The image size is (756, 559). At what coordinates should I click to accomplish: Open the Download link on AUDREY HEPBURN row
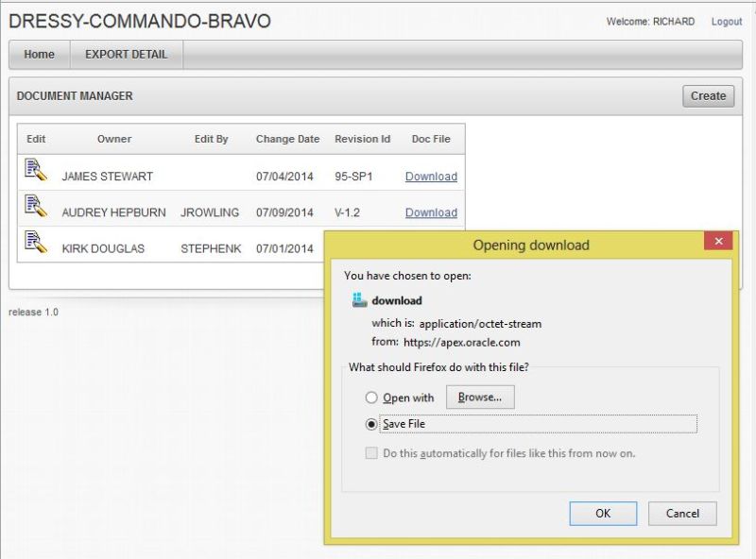(x=431, y=212)
